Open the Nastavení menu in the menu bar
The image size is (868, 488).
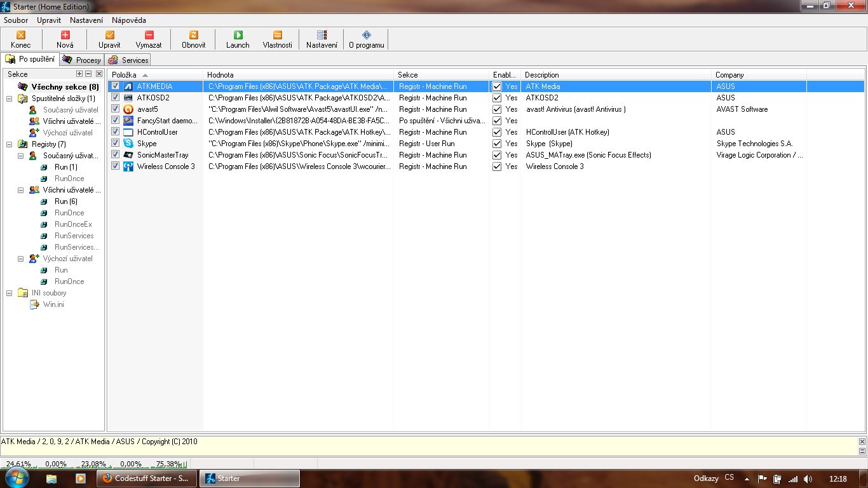[86, 20]
